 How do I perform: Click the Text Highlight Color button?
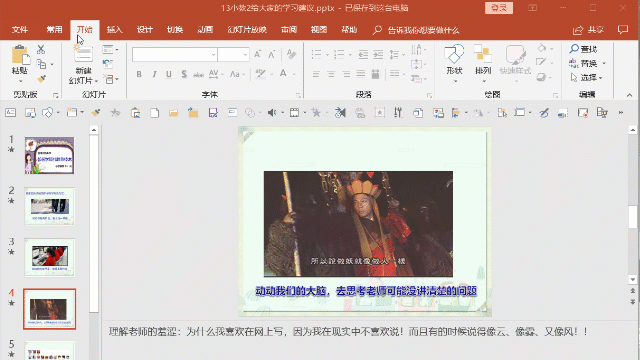260,74
